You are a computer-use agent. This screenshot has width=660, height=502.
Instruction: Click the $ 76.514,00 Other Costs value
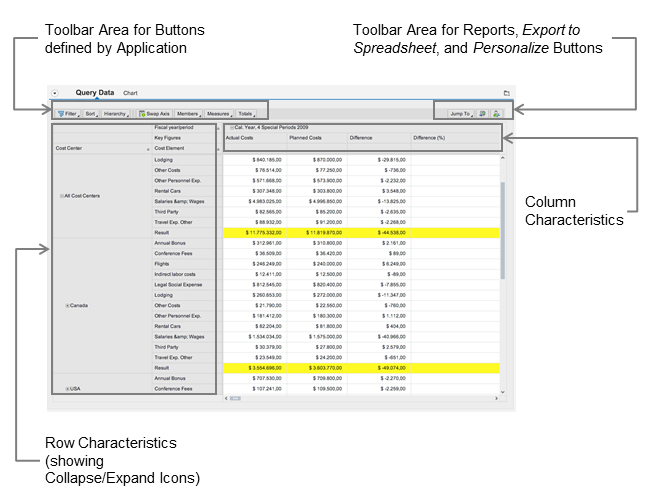pos(255,170)
